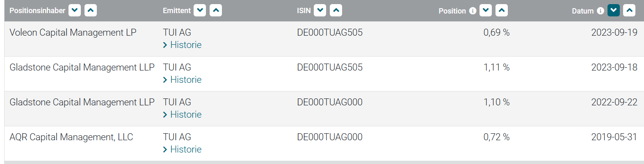Sort Emittent column descending
644x164 pixels.
click(x=200, y=10)
